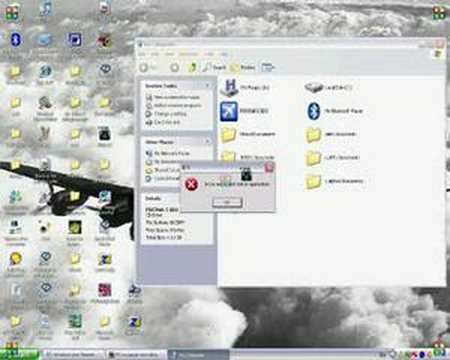The image size is (450, 360).
Task: Click the Forward arrow in the toolbar
Action: click(175, 68)
